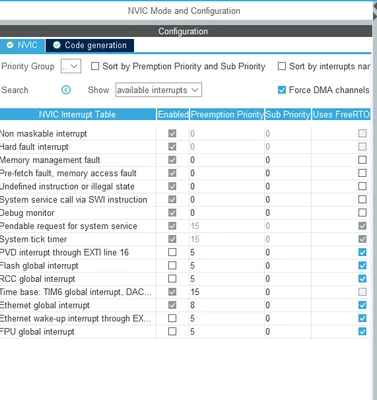Image resolution: width=377 pixels, height=400 pixels.
Task: Select RCC global interrupt preemption priority
Action: click(227, 279)
